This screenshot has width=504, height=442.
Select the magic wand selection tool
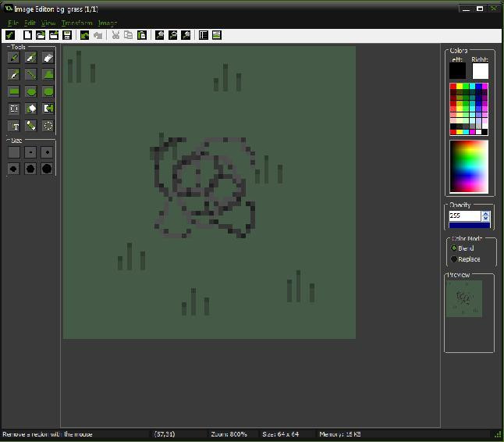pyautogui.click(x=31, y=109)
